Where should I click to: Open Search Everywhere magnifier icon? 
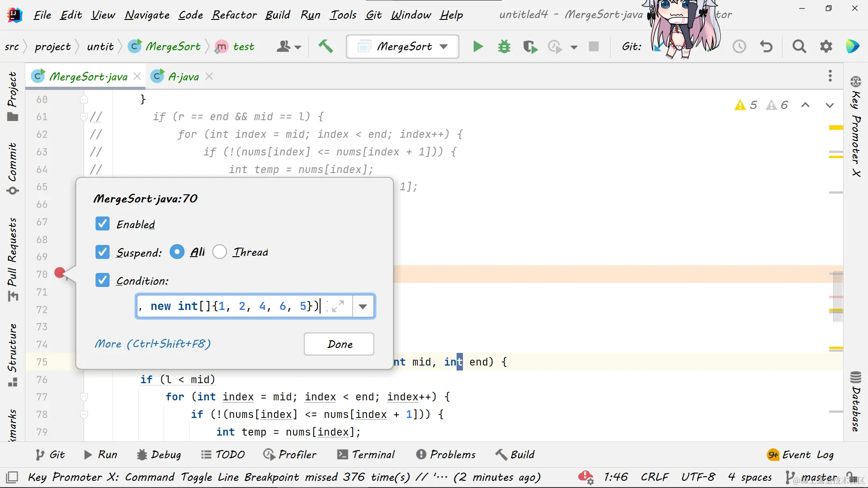coord(799,47)
